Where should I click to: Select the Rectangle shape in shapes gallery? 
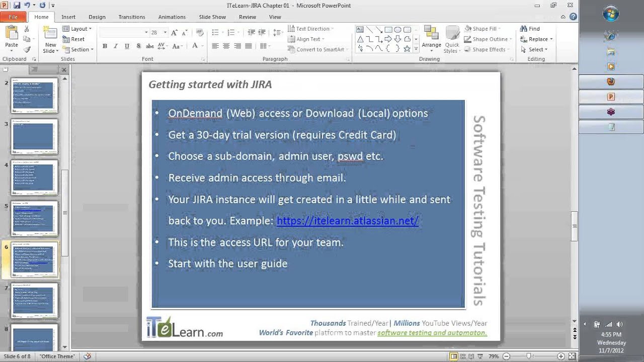(388, 30)
